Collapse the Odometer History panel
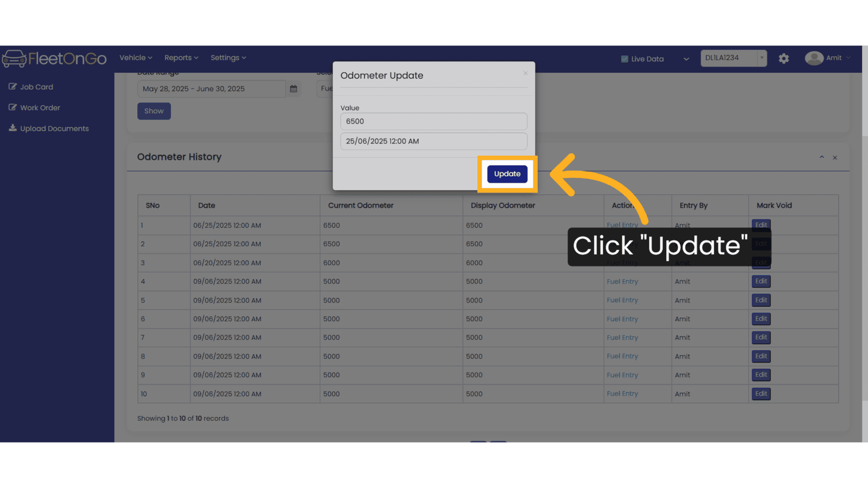 pyautogui.click(x=822, y=157)
